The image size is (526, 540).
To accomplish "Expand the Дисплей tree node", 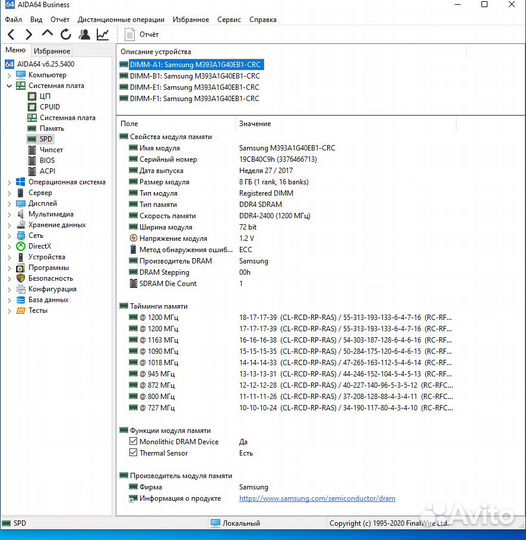I will (9, 204).
